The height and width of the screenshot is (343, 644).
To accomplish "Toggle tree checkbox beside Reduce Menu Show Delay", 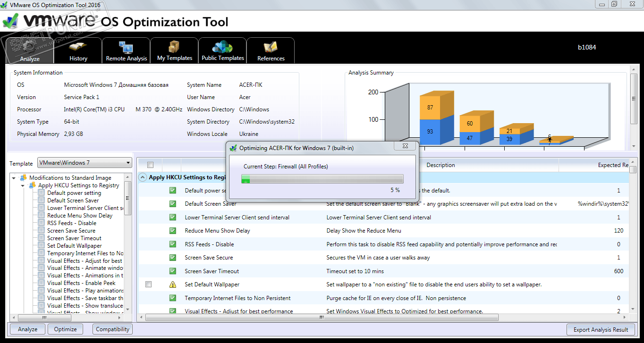I will pyautogui.click(x=42, y=216).
